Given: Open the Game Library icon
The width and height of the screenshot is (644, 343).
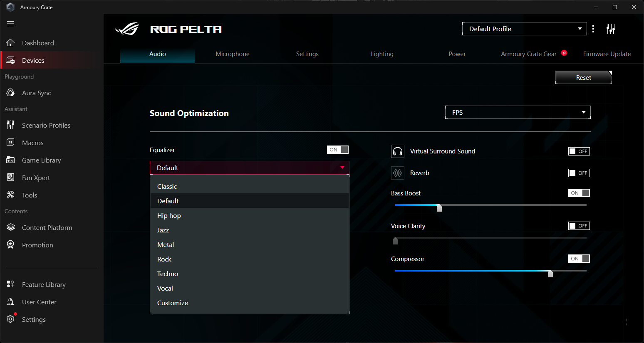Looking at the screenshot, I should pos(11,160).
